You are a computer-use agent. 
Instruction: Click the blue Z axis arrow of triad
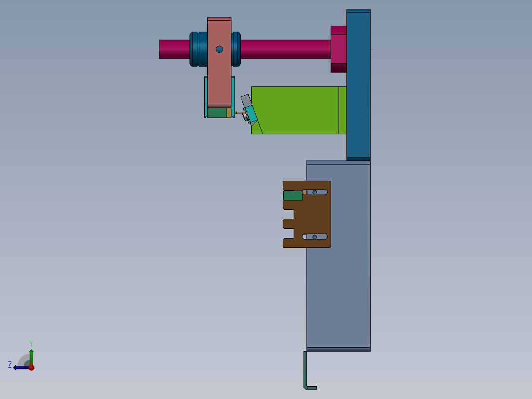pos(20,368)
